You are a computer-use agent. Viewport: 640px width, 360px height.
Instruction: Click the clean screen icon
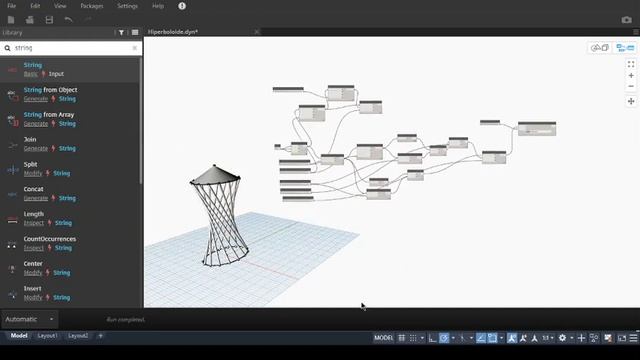pos(622,338)
